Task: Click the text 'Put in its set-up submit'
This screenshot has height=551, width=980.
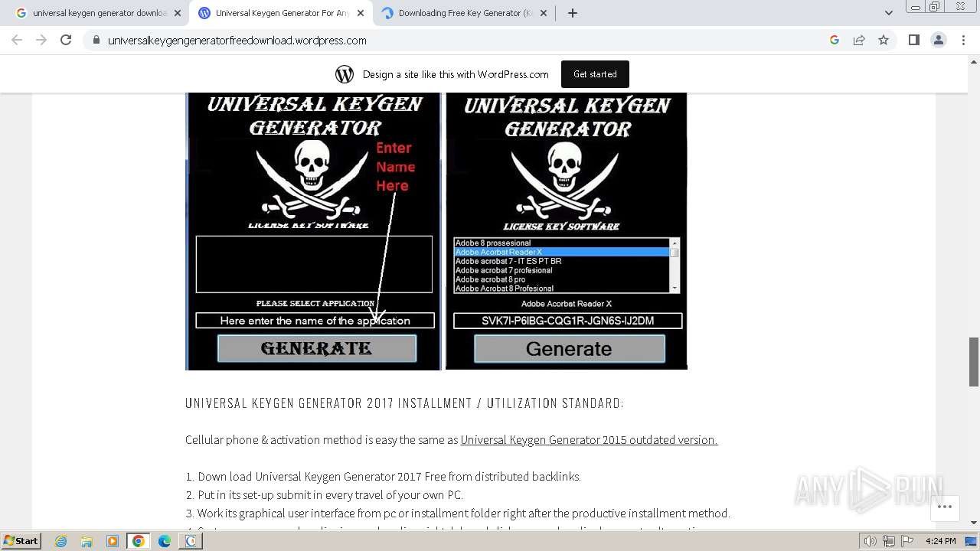Action: pos(263,495)
